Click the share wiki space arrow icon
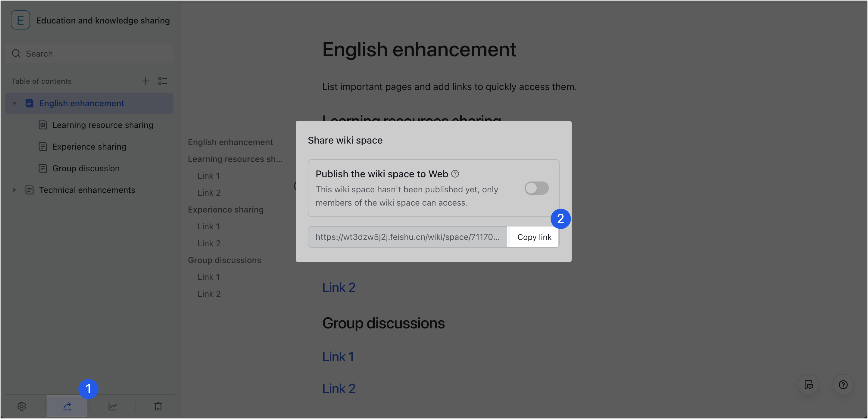This screenshot has width=868, height=419. click(x=67, y=406)
